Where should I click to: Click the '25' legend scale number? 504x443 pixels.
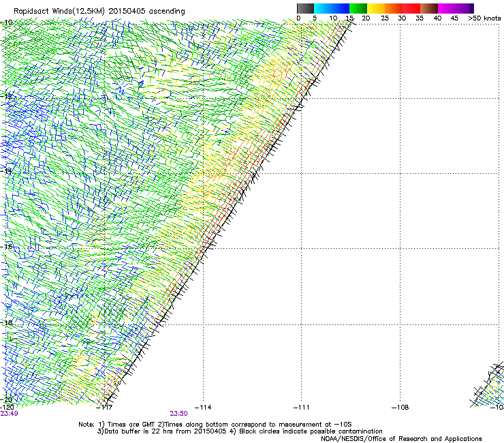[x=385, y=18]
